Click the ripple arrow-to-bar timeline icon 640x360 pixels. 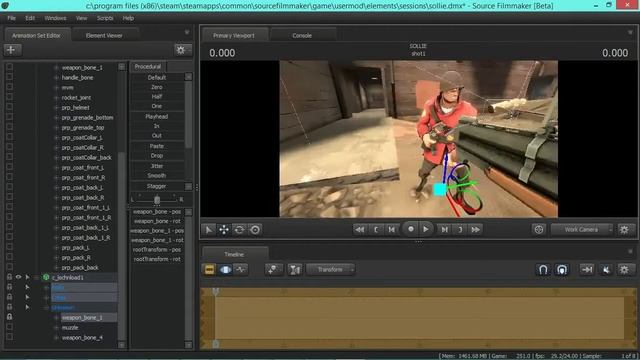coord(587,270)
